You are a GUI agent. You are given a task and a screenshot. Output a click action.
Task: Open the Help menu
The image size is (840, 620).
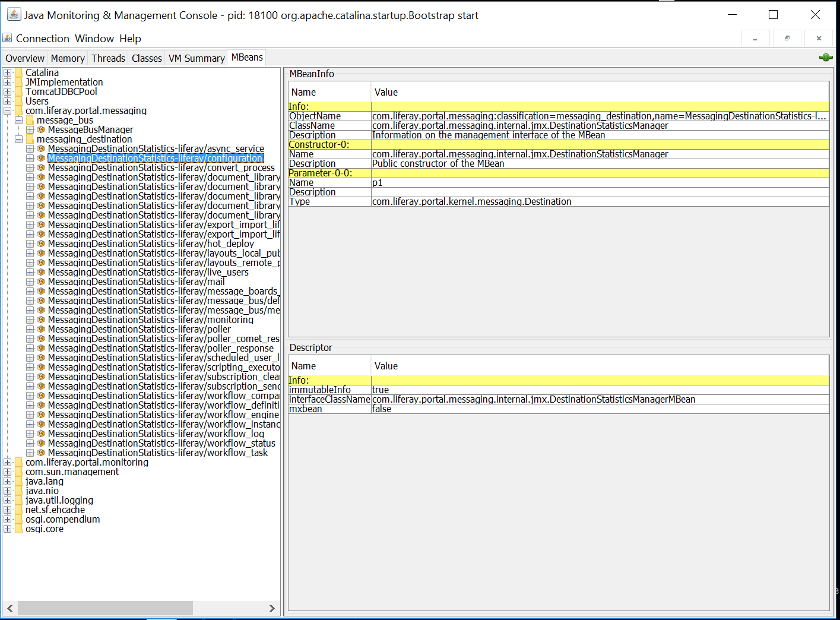tap(130, 39)
